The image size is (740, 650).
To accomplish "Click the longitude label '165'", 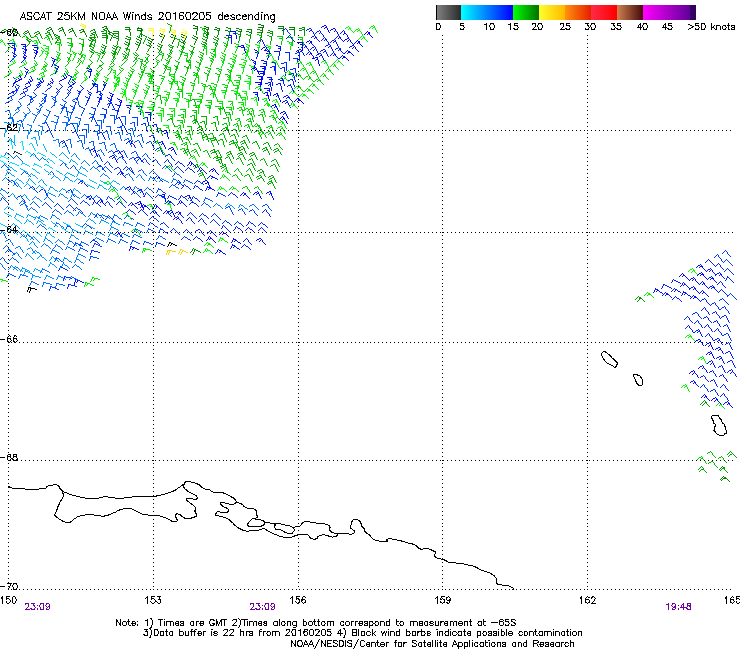I will pyautogui.click(x=732, y=599).
